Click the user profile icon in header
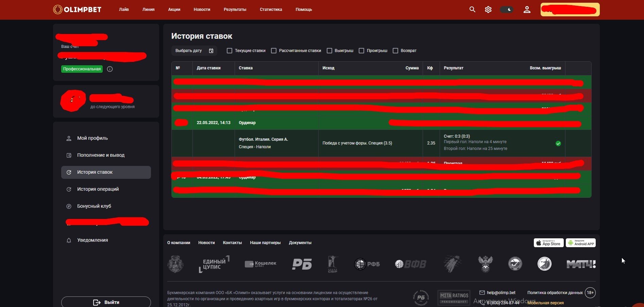Image resolution: width=644 pixels, height=307 pixels. click(x=527, y=10)
